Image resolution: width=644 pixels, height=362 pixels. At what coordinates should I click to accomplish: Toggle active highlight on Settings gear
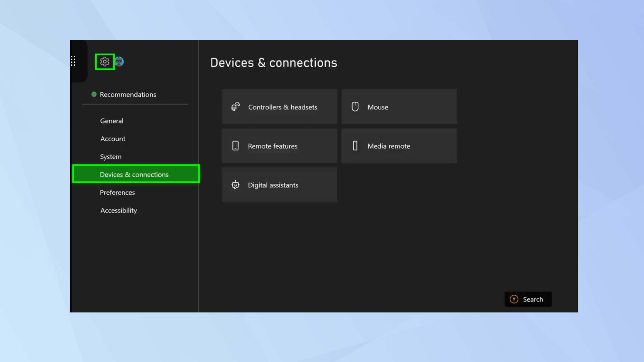pyautogui.click(x=104, y=61)
